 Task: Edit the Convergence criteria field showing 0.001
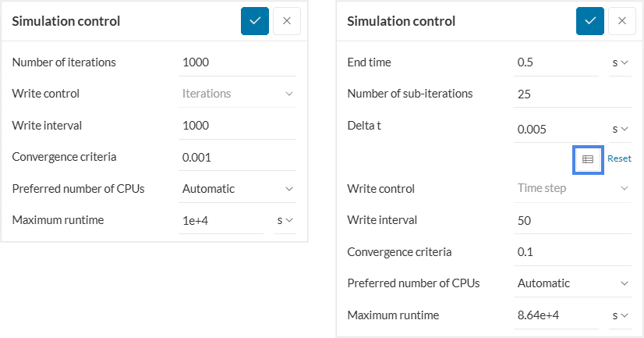tap(237, 157)
